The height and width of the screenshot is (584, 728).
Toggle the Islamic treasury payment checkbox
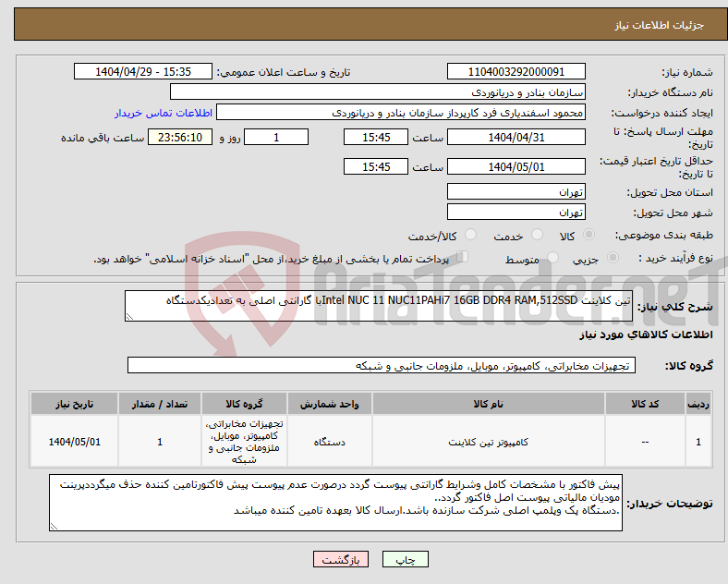(x=463, y=257)
